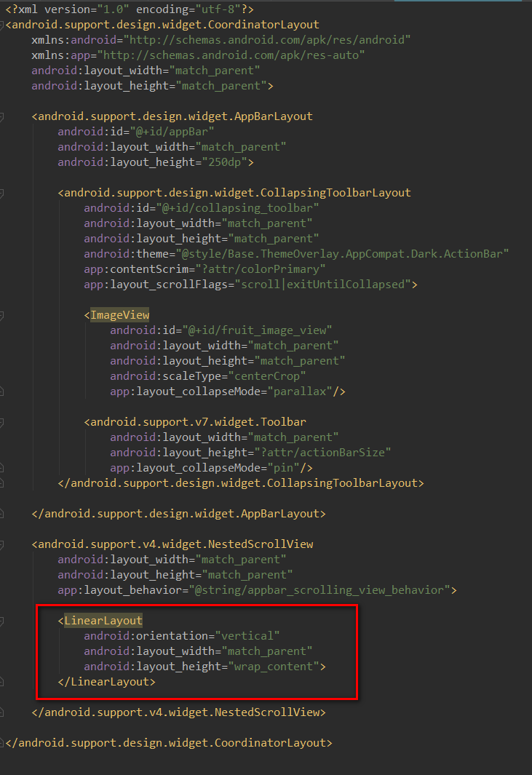Image resolution: width=532 pixels, height=775 pixels.
Task: Click the "@+id/fruit_image_view" id value
Action: [x=257, y=330]
